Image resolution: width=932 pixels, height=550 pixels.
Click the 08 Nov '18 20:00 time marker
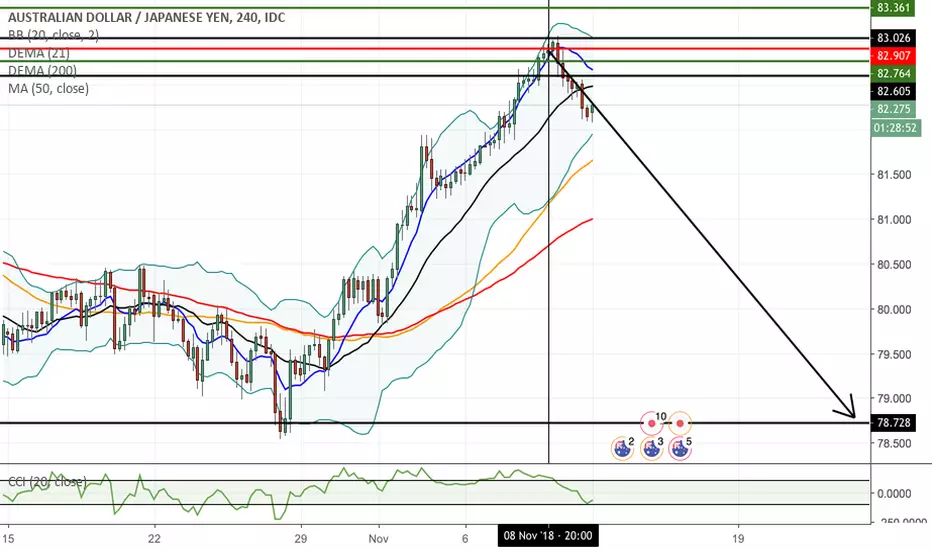click(x=548, y=536)
